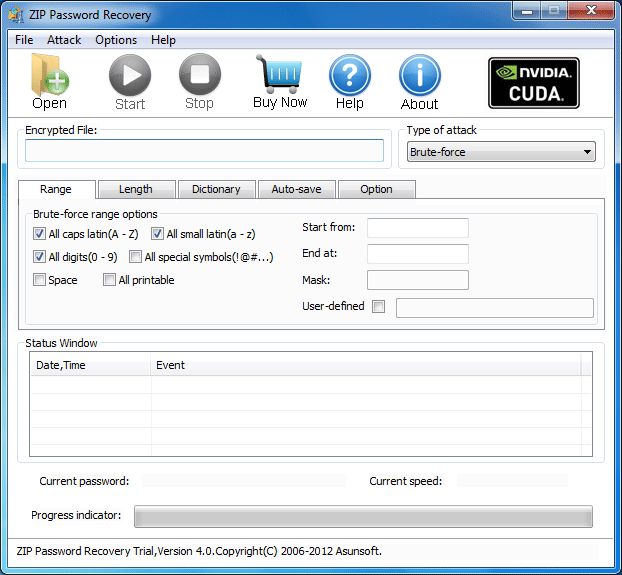Screen dimensions: 622x575
Task: Click the Stop icon in toolbar
Action: (x=199, y=75)
